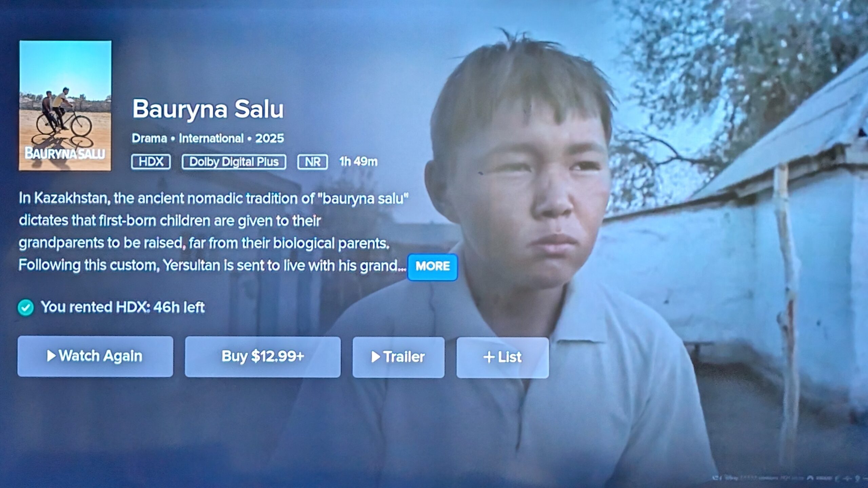Image resolution: width=868 pixels, height=488 pixels.
Task: Select the HDX quality badge
Action: (x=151, y=162)
